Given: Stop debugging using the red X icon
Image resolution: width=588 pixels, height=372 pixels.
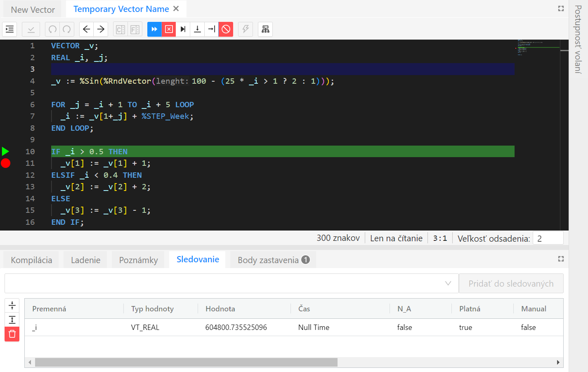Looking at the screenshot, I should [169, 29].
